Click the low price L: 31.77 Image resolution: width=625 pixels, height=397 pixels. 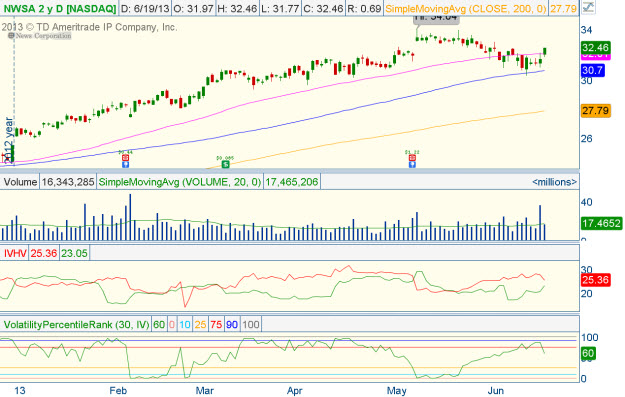pyautogui.click(x=280, y=8)
